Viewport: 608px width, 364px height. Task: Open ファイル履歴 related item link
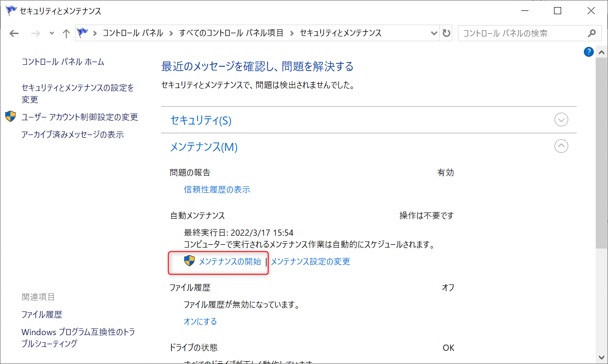click(42, 315)
